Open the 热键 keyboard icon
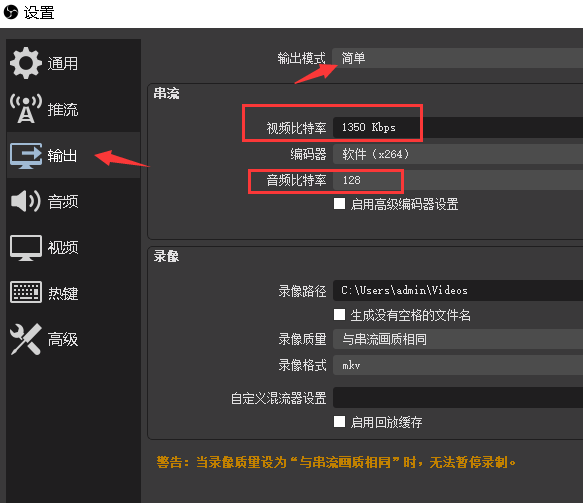The height and width of the screenshot is (503, 583). (x=26, y=292)
